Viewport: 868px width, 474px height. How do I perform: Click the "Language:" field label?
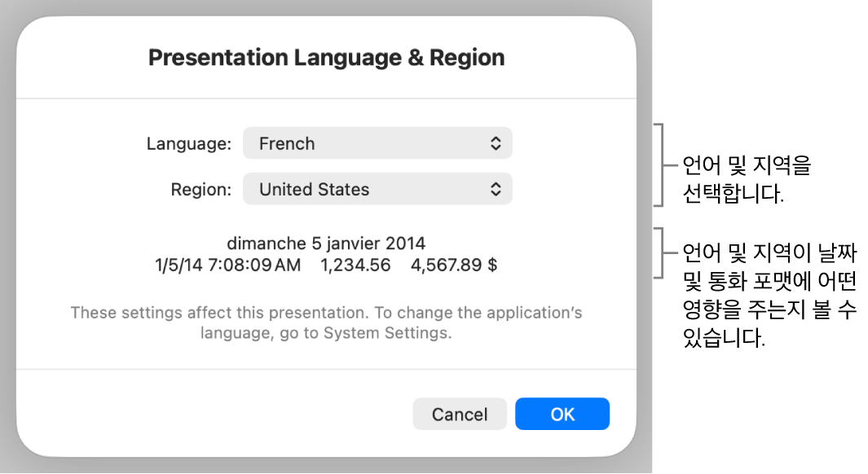click(189, 143)
